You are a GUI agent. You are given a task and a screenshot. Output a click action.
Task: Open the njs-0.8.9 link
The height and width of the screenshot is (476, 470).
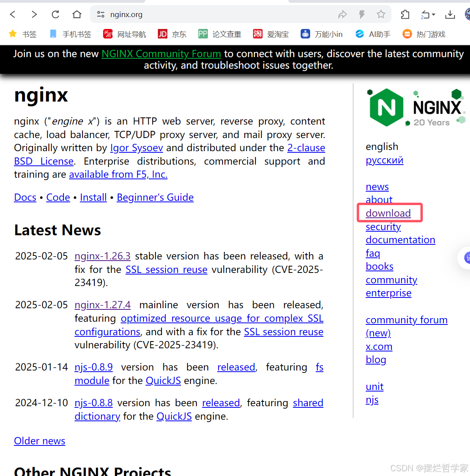(x=94, y=367)
